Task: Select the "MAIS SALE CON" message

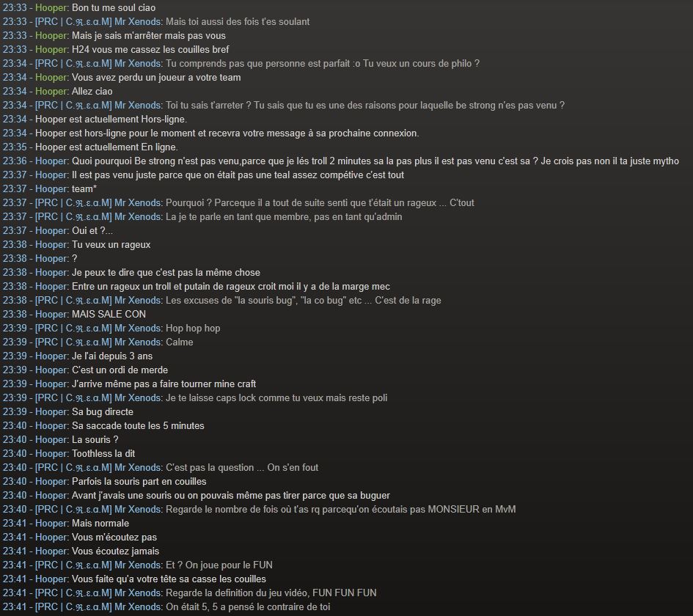Action: coord(109,314)
